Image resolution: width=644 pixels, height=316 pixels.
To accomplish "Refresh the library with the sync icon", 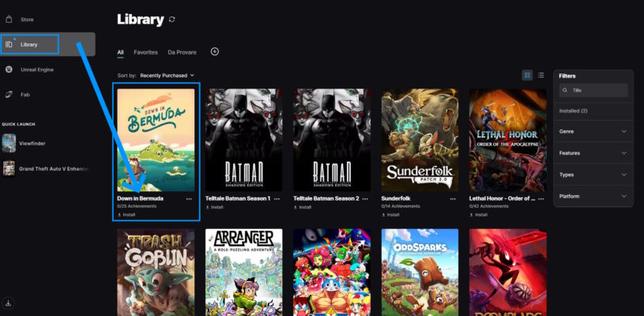I will click(x=171, y=20).
